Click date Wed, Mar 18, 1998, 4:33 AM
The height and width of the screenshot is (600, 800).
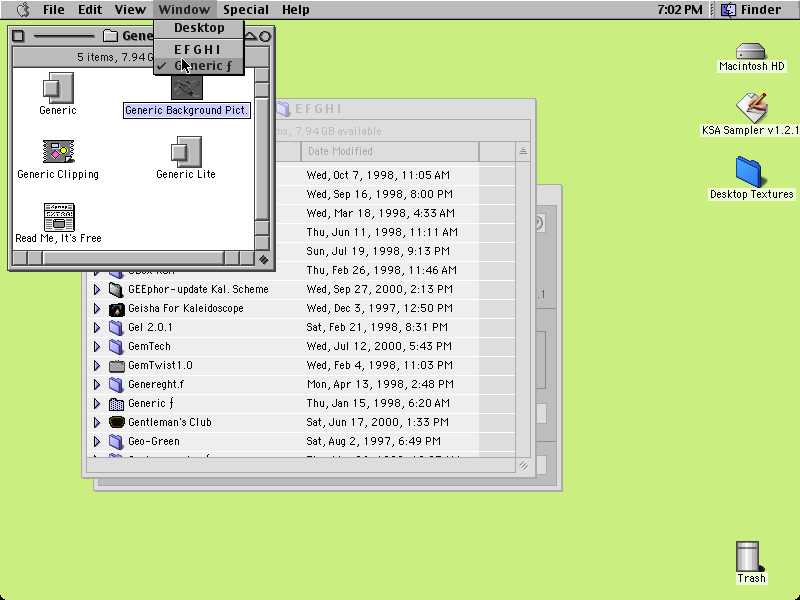click(x=380, y=213)
